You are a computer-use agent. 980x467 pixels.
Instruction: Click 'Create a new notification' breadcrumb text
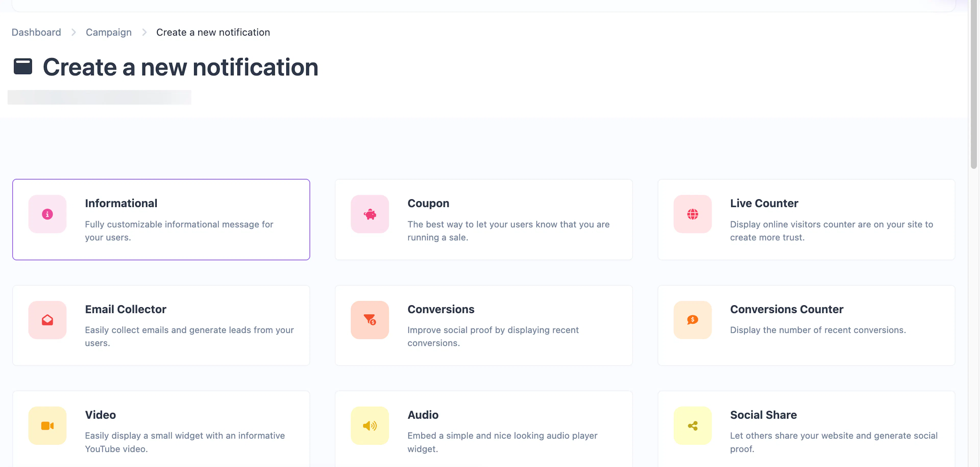213,32
